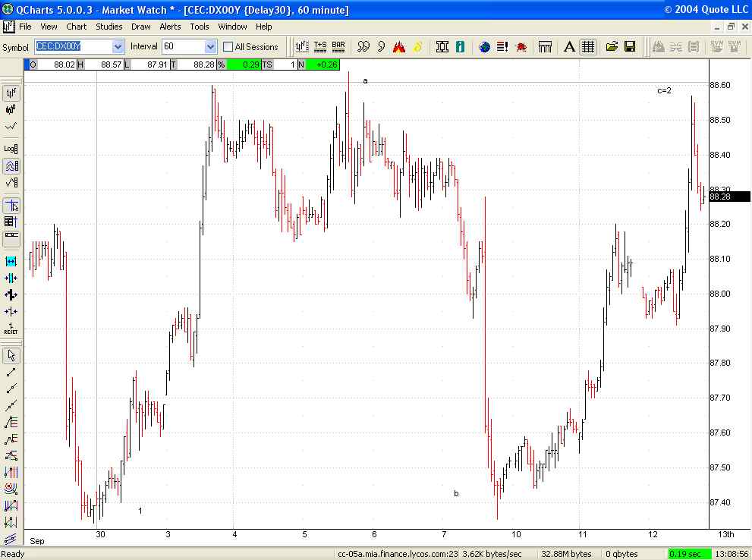Open the news alert lines icon
This screenshot has width=752, height=560.
502,46
